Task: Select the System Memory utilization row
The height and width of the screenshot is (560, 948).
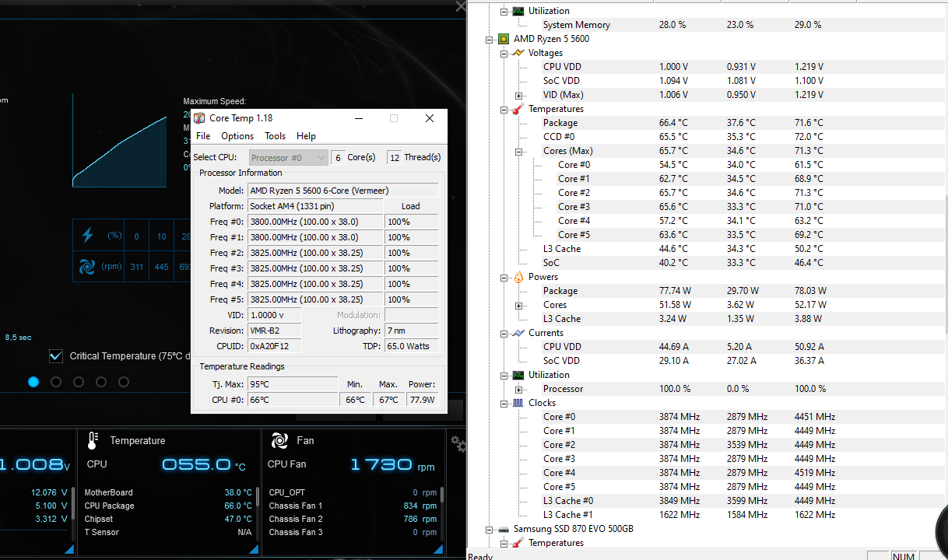Action: 707,25
